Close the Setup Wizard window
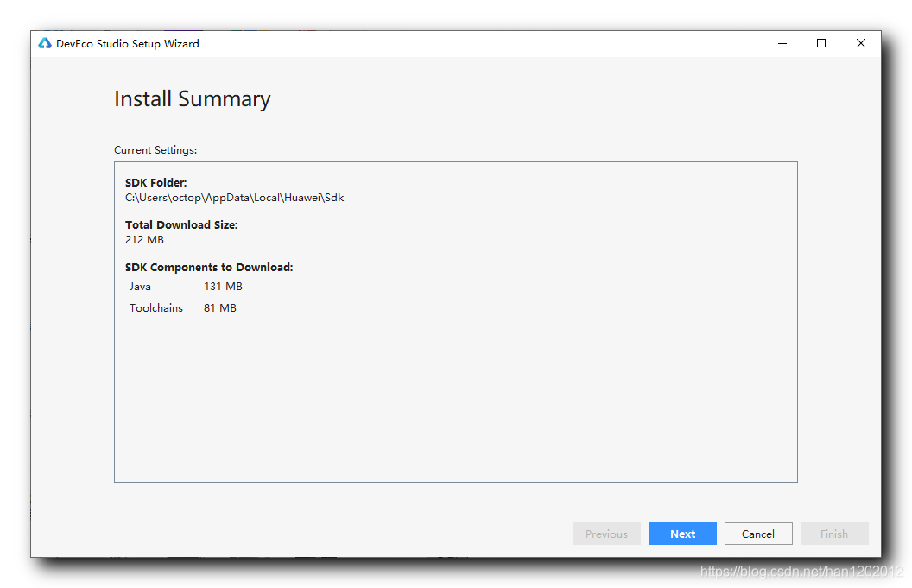Screen dimensions: 912x588 click(861, 44)
